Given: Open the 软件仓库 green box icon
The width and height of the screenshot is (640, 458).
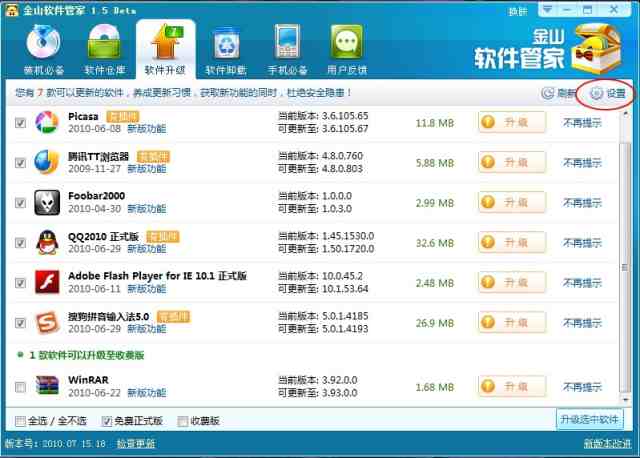Looking at the screenshot, I should tap(104, 42).
